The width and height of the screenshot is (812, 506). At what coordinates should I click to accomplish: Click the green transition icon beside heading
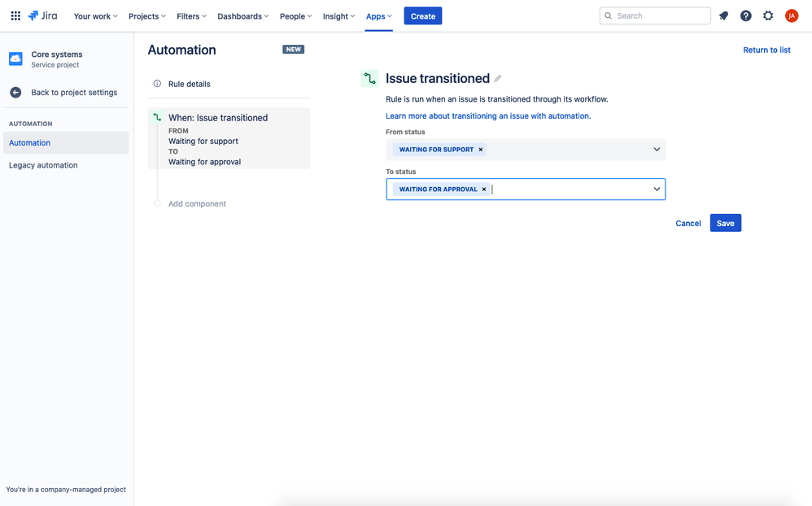369,79
